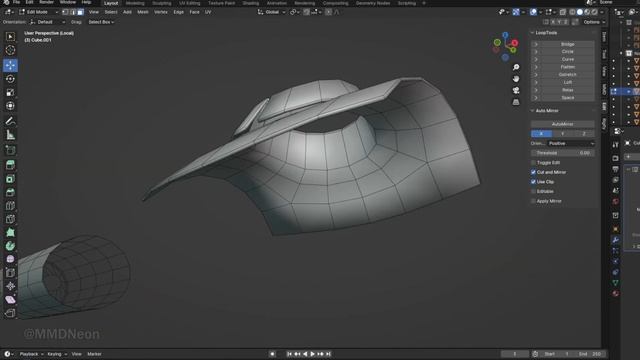The width and height of the screenshot is (640, 360).
Task: Enable Vertex select mode
Action: point(65,12)
